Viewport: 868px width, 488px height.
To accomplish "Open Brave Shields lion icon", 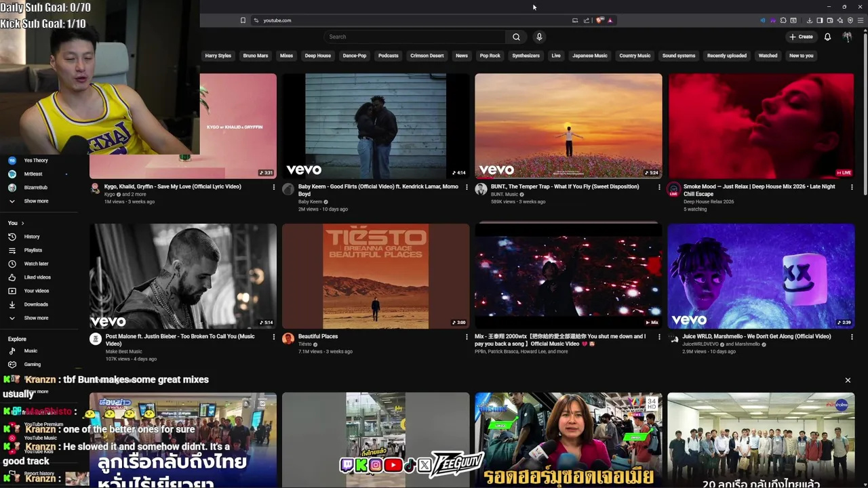I will [x=599, y=20].
